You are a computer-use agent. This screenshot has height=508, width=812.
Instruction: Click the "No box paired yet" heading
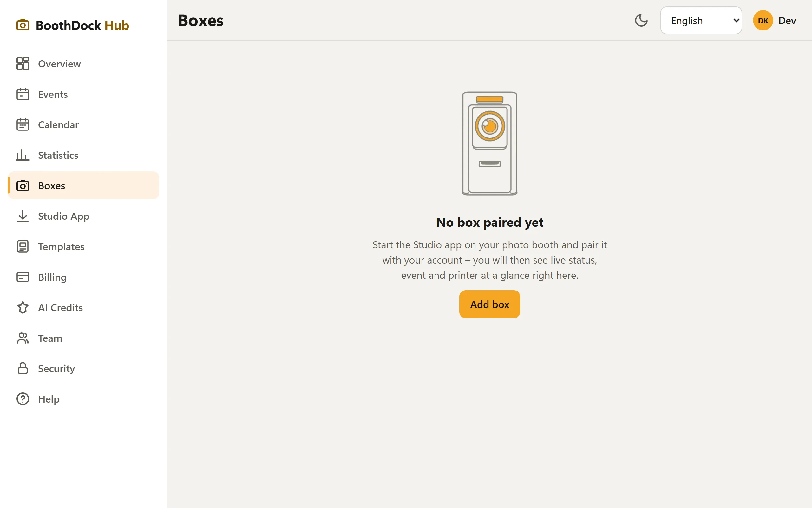pyautogui.click(x=489, y=223)
